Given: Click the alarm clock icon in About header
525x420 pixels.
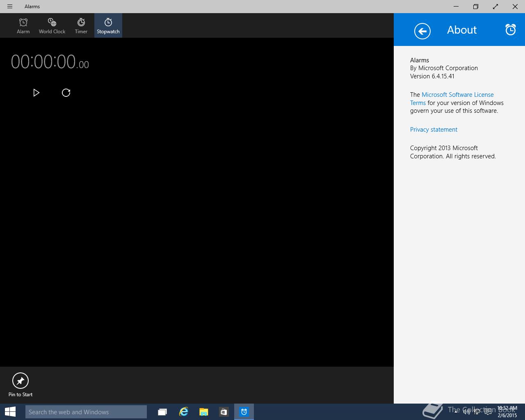Looking at the screenshot, I should [510, 30].
